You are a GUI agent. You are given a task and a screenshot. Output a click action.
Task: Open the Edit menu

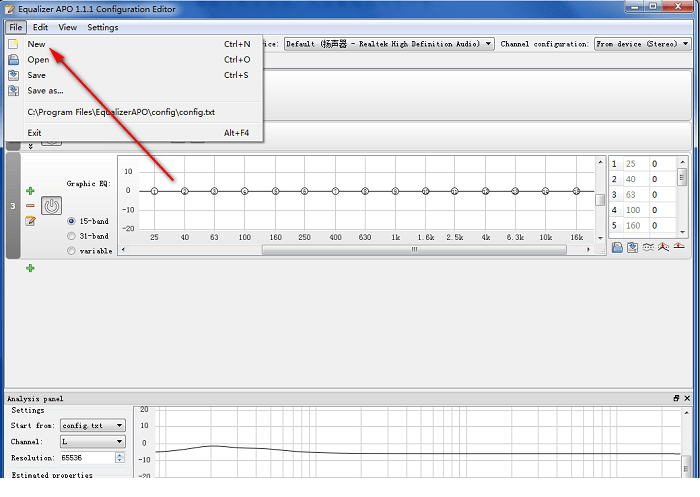[x=40, y=27]
